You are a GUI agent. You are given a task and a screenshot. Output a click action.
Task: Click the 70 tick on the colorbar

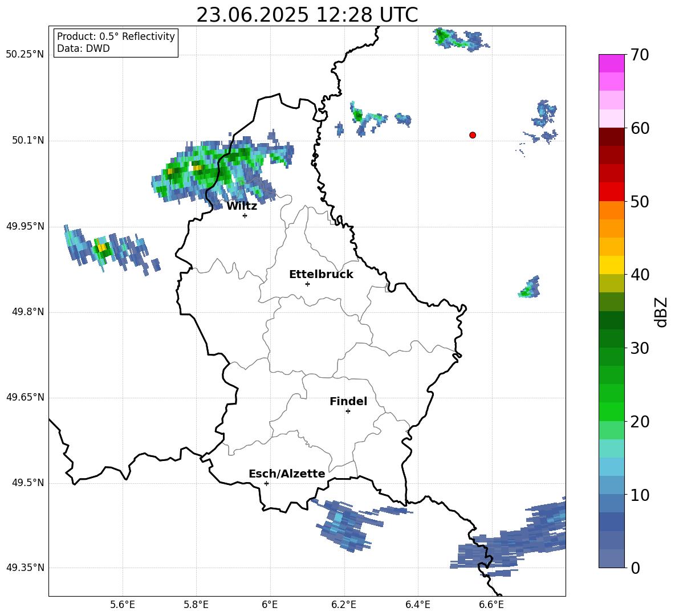640,55
